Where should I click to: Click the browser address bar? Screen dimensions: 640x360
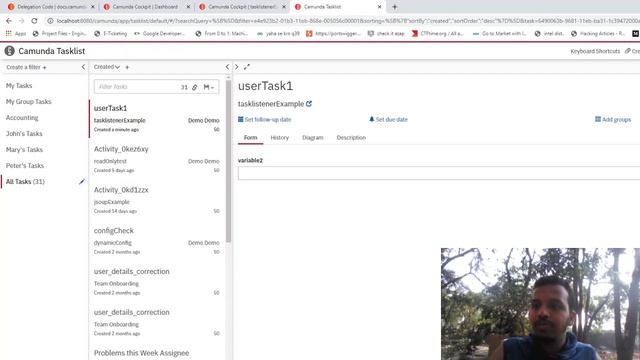click(347, 21)
